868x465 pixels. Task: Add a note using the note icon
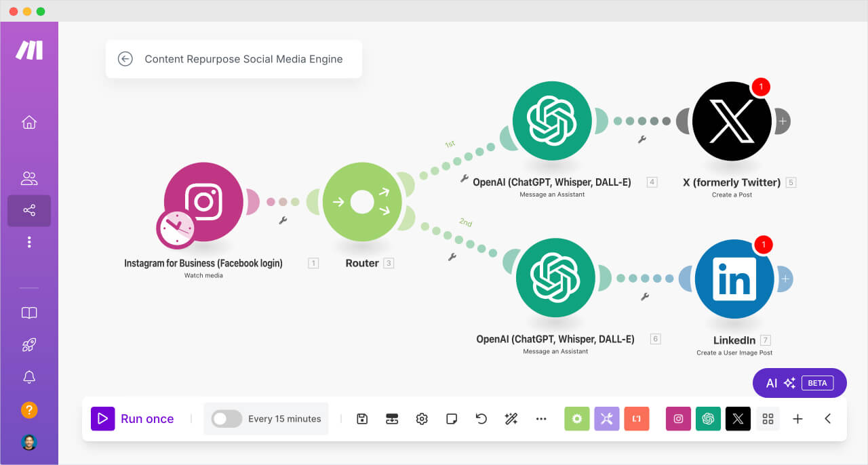[x=452, y=419]
